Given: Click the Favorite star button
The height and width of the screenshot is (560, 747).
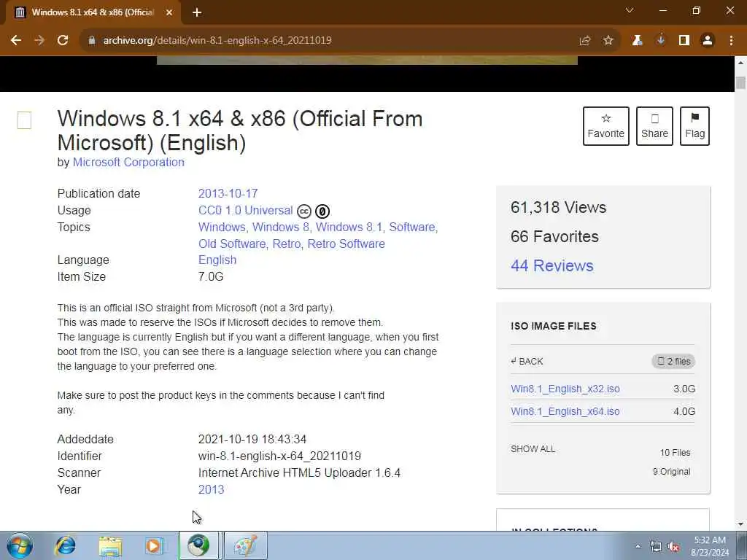Looking at the screenshot, I should click(x=606, y=126).
